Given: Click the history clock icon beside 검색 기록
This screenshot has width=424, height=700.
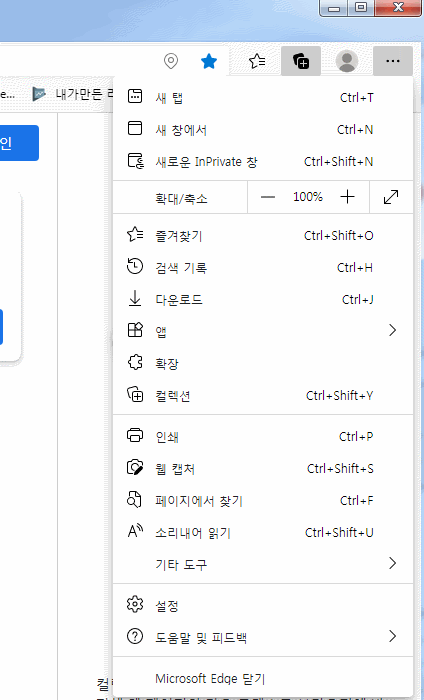Looking at the screenshot, I should point(135,267).
